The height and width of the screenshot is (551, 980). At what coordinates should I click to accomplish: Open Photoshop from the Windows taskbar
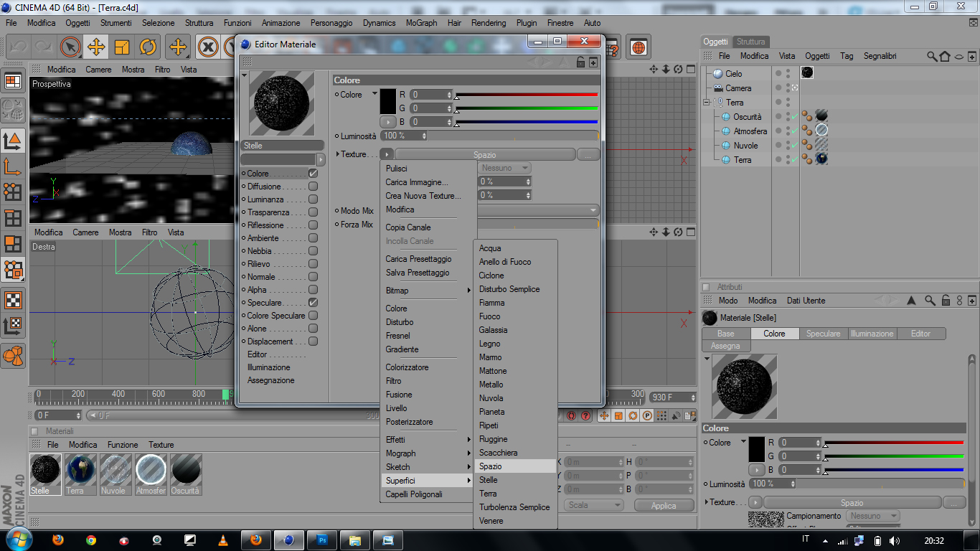pos(322,540)
